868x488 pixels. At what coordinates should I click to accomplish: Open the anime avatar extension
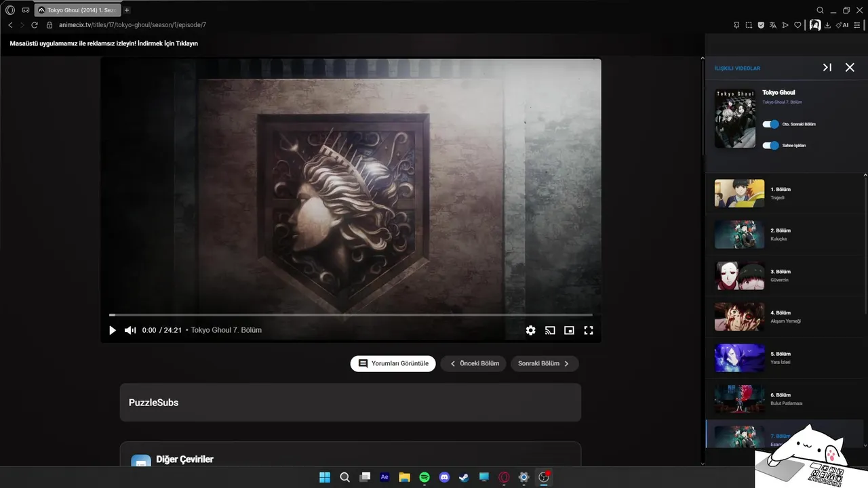click(x=815, y=25)
